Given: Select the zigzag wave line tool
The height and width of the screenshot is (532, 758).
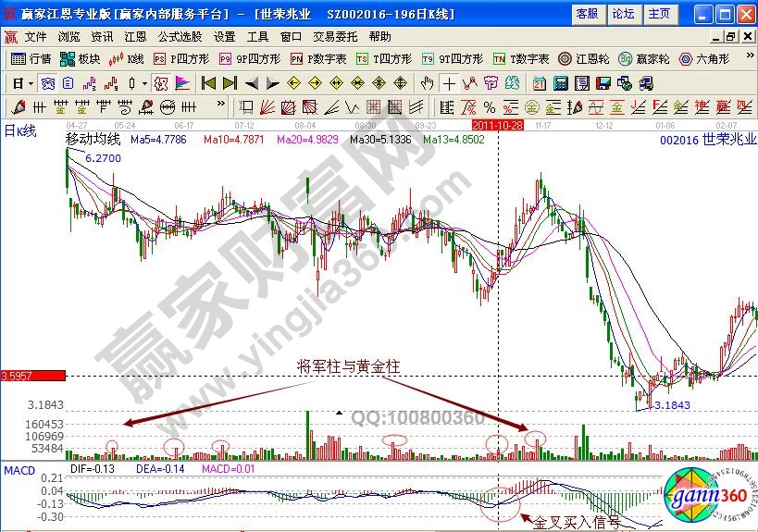Looking at the screenshot, I should (352, 107).
